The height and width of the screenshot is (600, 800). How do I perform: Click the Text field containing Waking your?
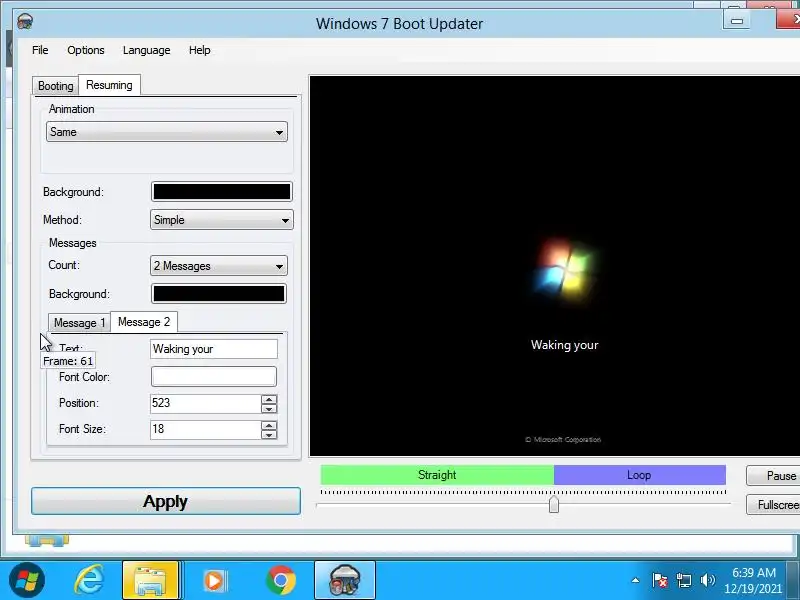point(214,349)
